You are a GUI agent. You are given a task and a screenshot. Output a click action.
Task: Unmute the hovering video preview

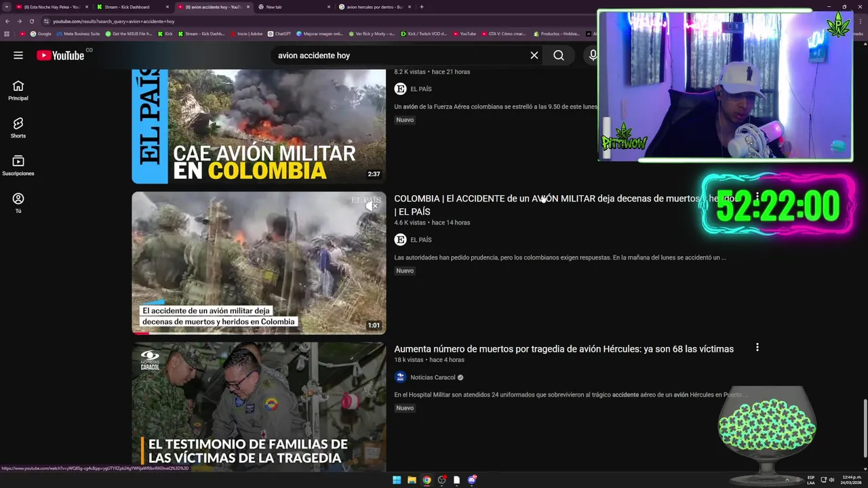click(x=372, y=206)
